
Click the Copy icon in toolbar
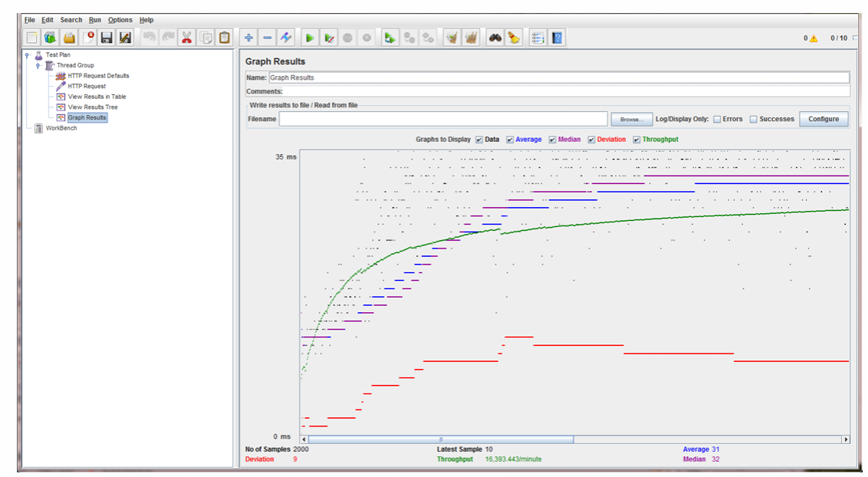pyautogui.click(x=205, y=38)
